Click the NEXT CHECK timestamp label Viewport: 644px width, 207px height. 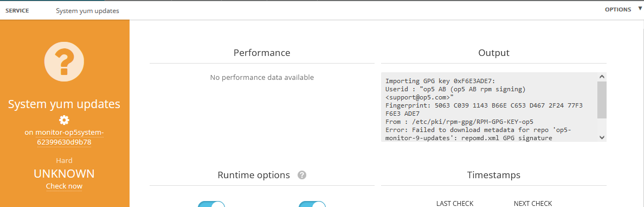(x=533, y=203)
